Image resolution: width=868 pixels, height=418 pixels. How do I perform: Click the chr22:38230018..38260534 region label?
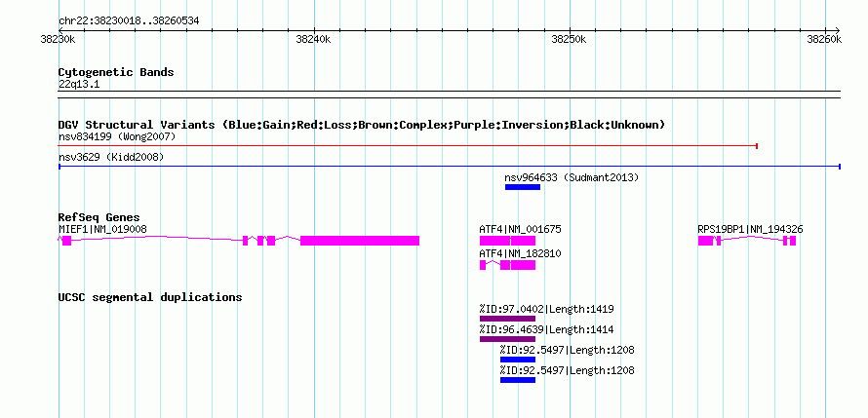click(x=129, y=21)
